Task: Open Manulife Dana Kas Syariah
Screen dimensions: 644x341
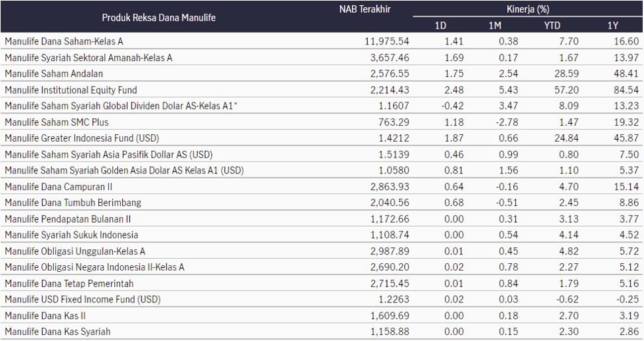Action: 58,332
